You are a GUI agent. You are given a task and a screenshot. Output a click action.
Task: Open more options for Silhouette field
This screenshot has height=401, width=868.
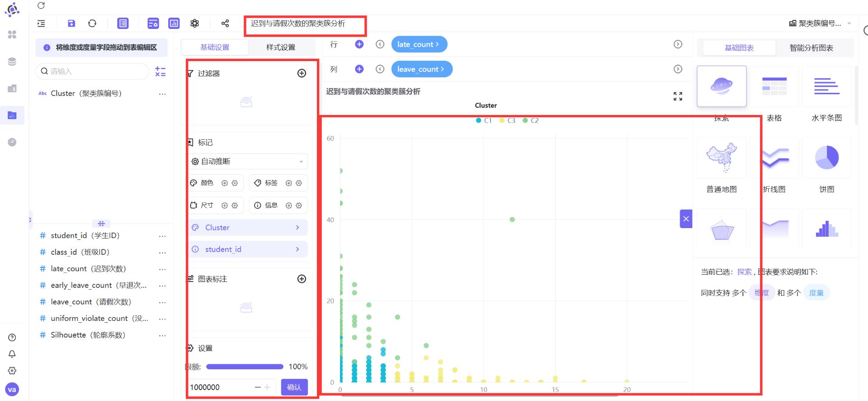[162, 335]
